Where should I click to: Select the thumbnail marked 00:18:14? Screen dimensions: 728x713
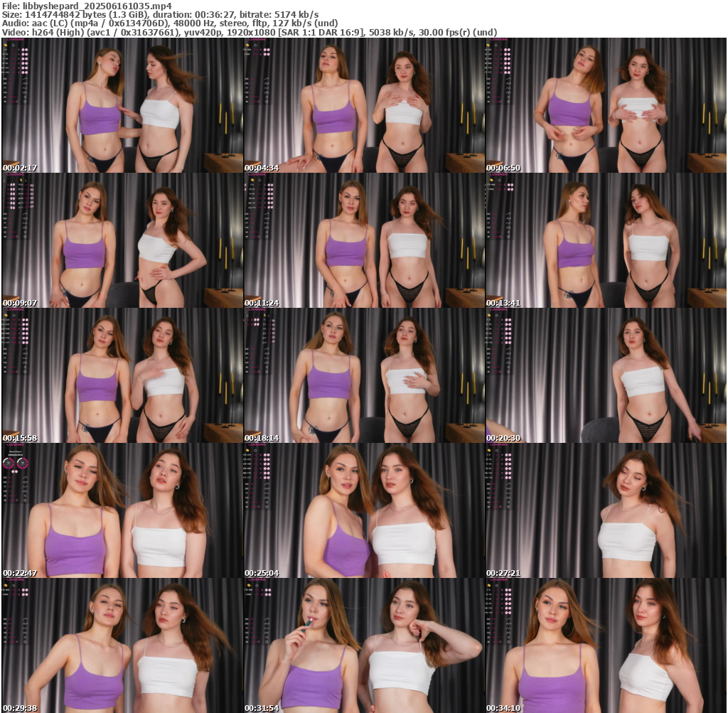click(x=364, y=375)
